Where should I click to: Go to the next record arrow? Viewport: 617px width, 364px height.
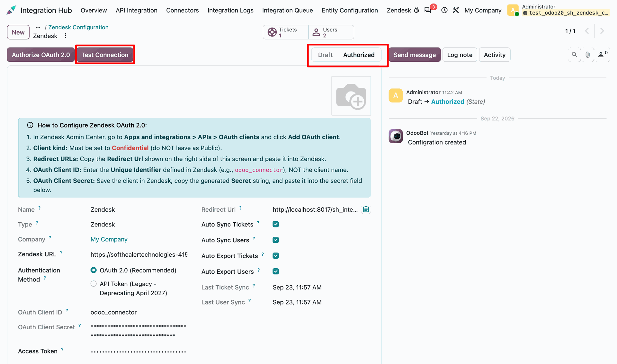pyautogui.click(x=602, y=31)
